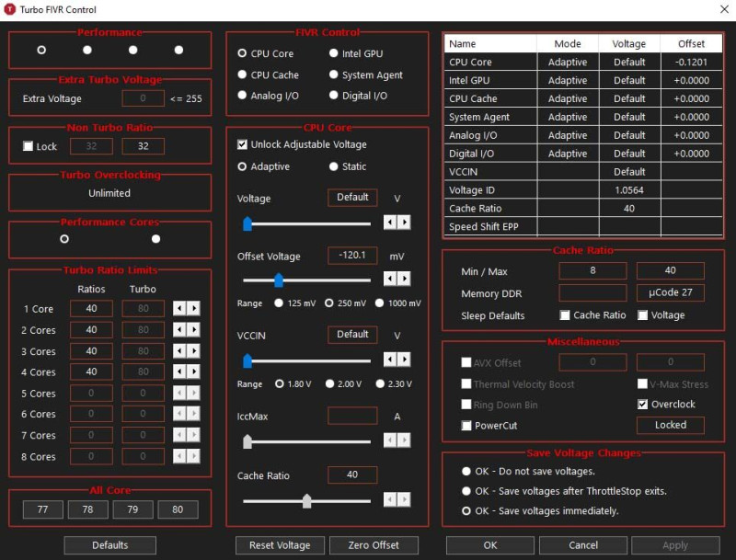
Task: Increase the 3 Cores turbo ratio
Action: coord(193,351)
